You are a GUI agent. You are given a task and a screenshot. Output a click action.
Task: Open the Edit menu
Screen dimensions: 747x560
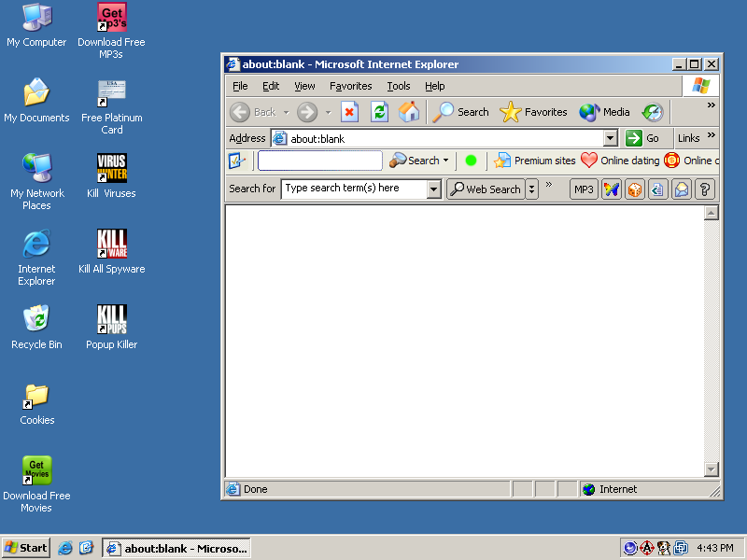point(271,86)
